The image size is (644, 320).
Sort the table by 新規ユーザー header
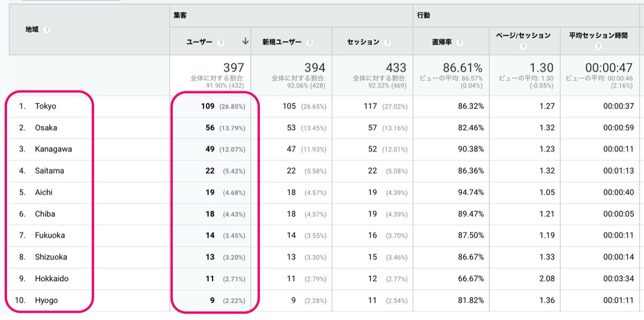point(282,42)
